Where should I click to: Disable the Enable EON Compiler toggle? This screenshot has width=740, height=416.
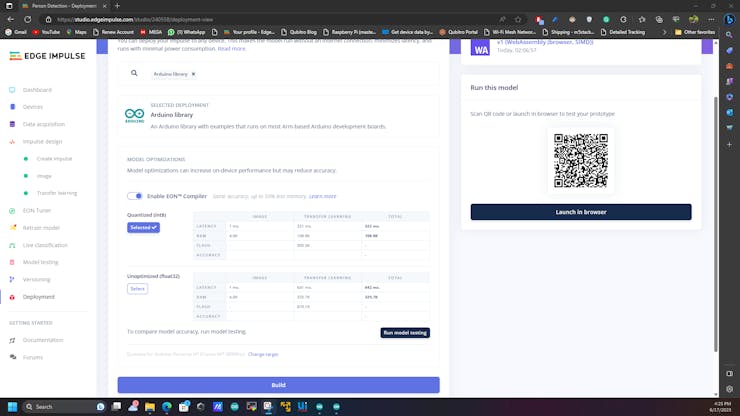tap(134, 196)
